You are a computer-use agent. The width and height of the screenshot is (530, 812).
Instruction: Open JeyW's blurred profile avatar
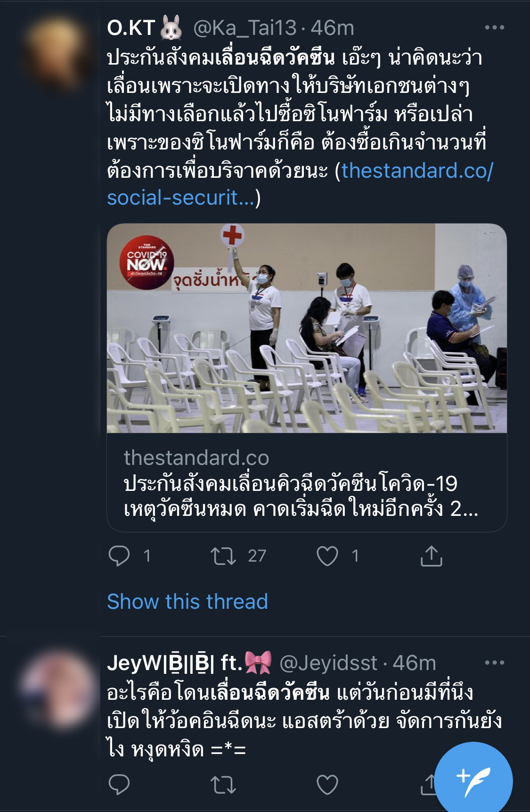point(56,688)
